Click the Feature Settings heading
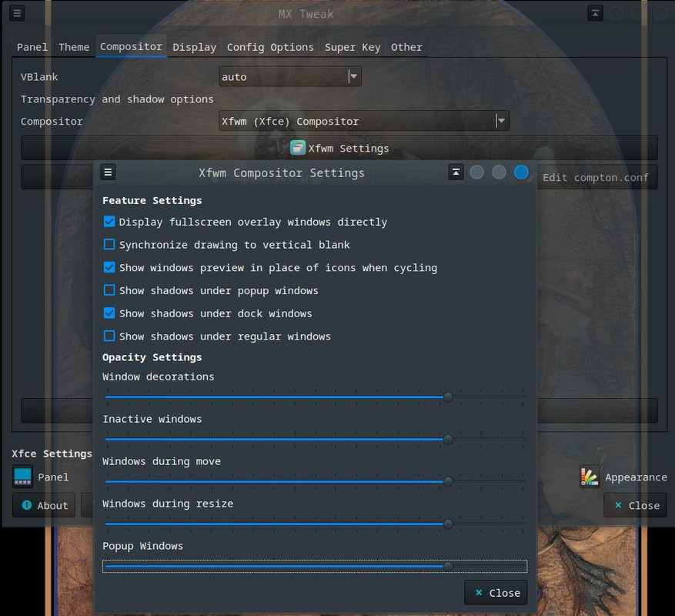 pos(152,200)
